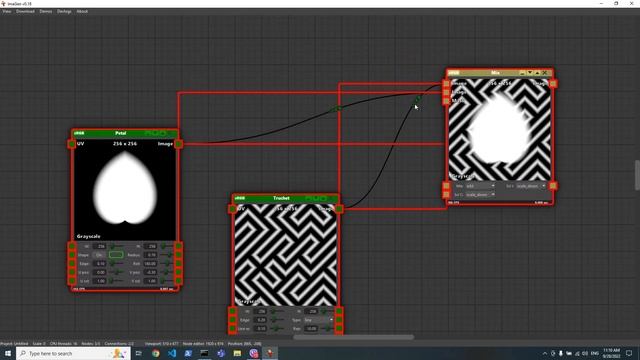Viewport: 640px width, 360px height.
Task: Click the Mix Scl 2 parameter input port
Action: point(446,194)
